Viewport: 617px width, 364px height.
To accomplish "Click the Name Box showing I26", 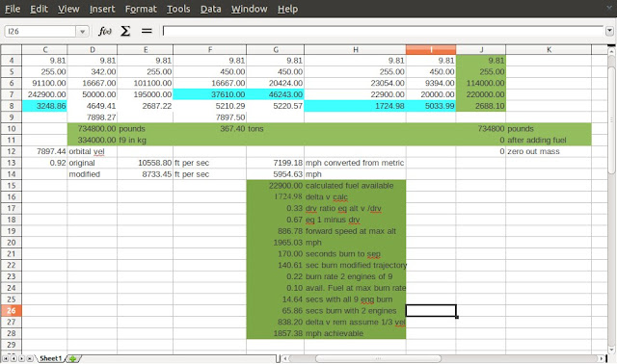I will point(40,32).
